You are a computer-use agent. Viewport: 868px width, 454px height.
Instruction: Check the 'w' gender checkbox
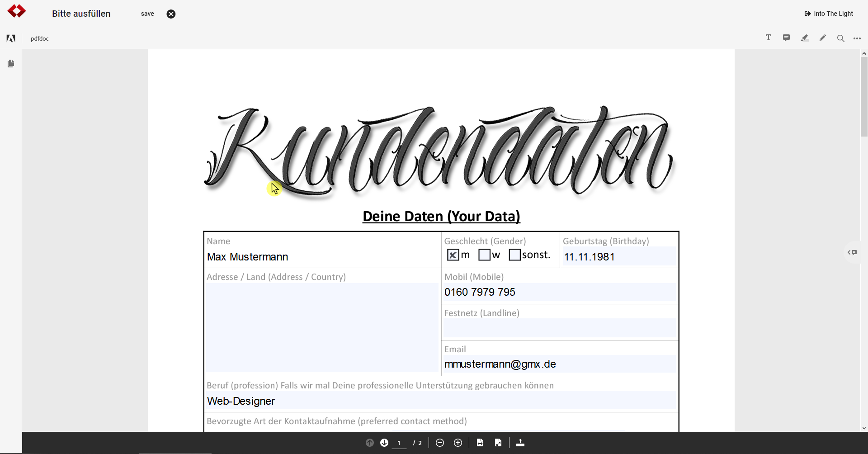click(x=484, y=255)
